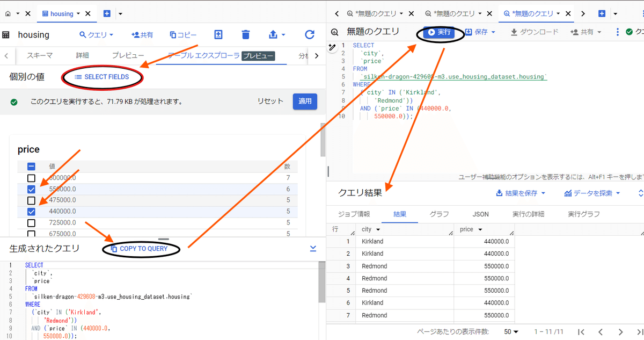
Task: Click the query icon beside 無題のクエリ title
Action: coord(335,32)
